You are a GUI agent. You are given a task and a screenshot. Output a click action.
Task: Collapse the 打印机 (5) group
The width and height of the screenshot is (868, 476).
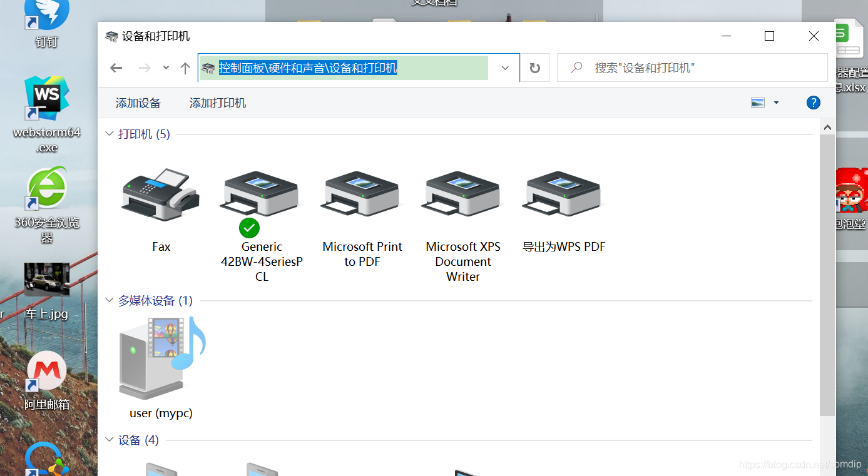pos(109,134)
